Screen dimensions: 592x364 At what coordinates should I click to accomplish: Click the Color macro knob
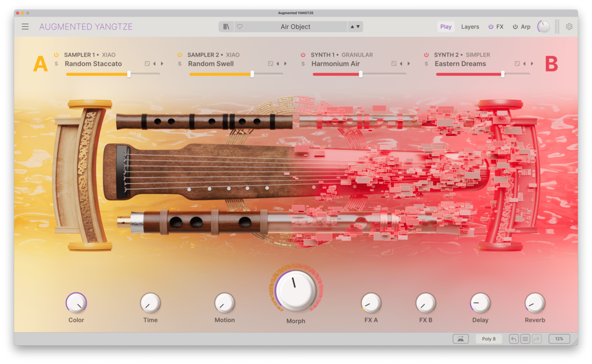click(77, 303)
